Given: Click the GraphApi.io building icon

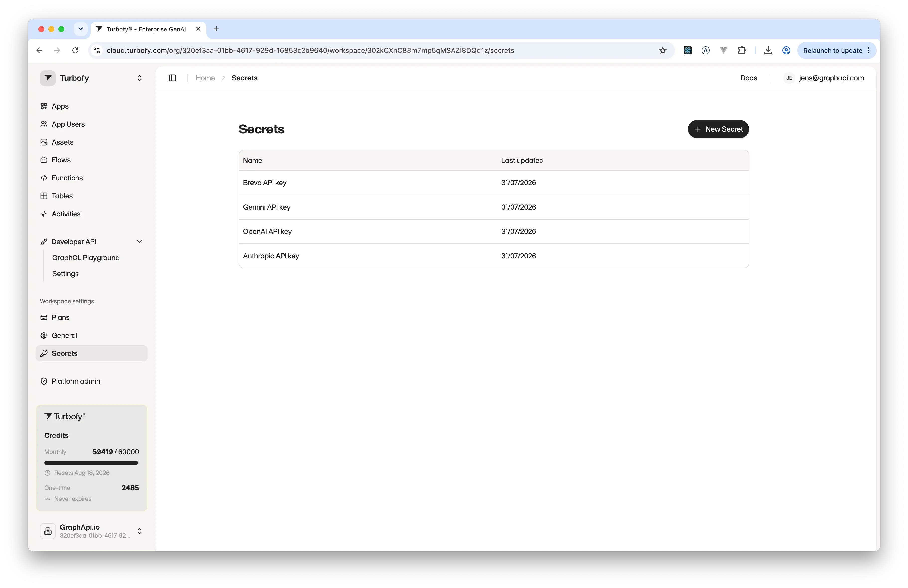Looking at the screenshot, I should tap(48, 531).
